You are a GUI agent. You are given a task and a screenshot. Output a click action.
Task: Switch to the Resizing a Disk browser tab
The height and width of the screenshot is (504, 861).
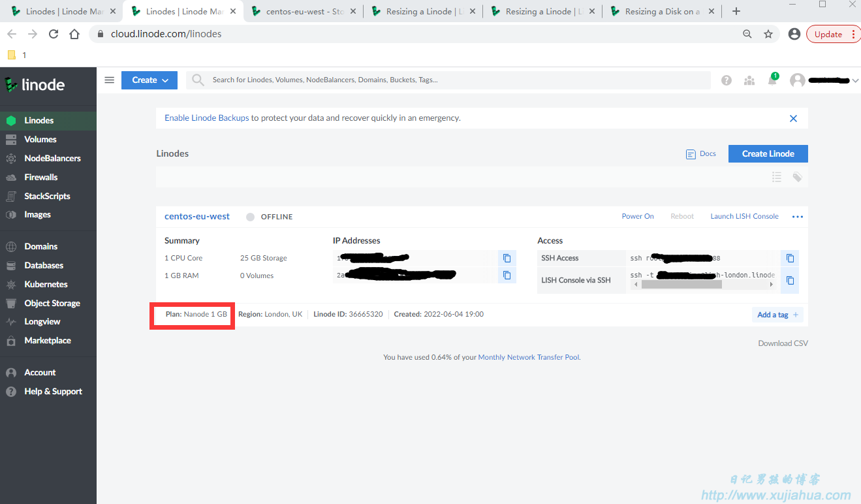[x=661, y=11]
